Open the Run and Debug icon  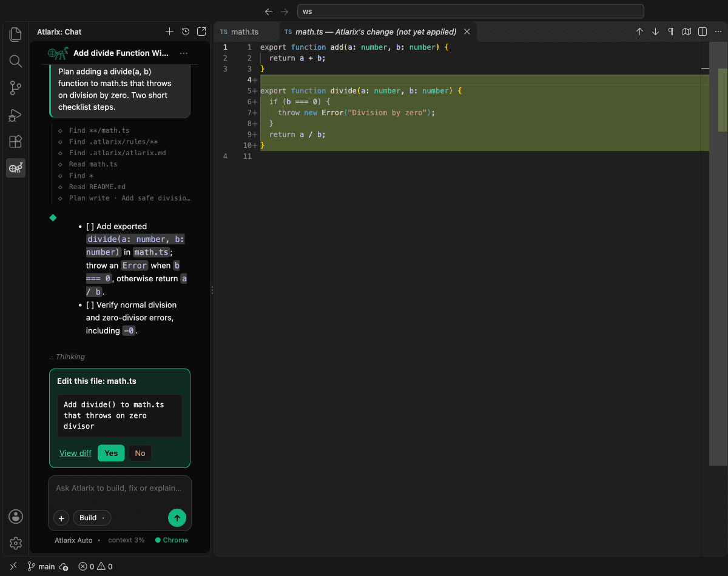16,115
